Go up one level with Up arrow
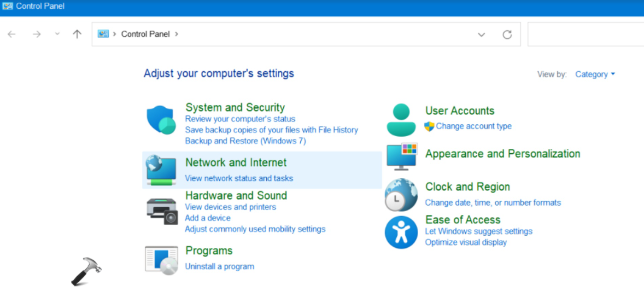Screen dimensions: 644x291 77,34
